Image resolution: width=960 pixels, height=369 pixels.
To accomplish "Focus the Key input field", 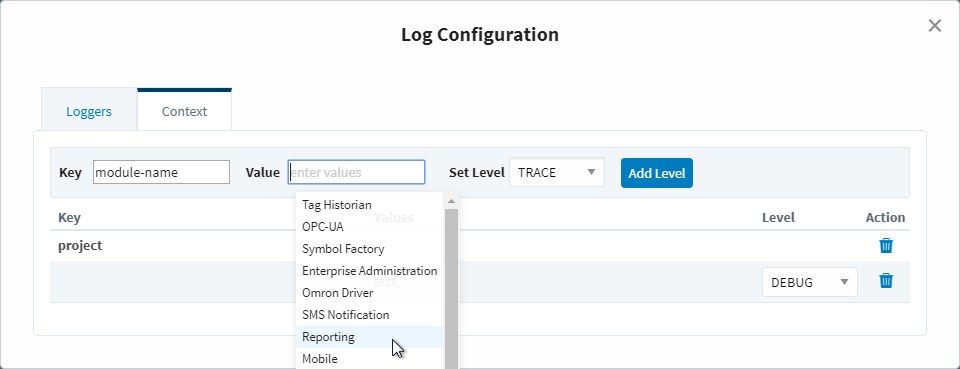I will (x=162, y=173).
